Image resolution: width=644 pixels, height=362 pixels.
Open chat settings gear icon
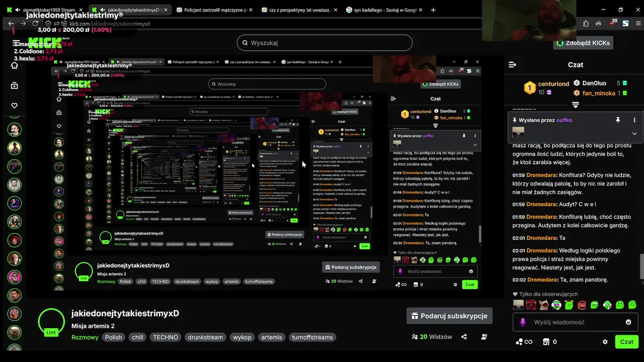point(605,342)
